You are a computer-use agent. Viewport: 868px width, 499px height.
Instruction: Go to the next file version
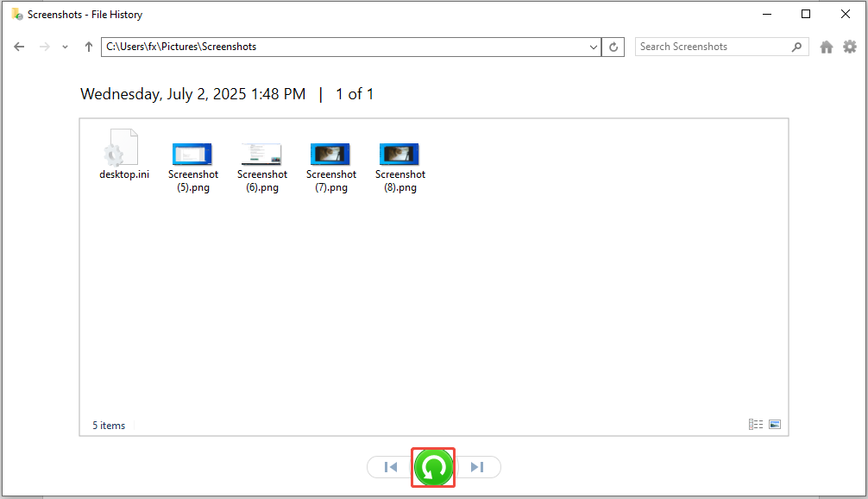pos(478,466)
